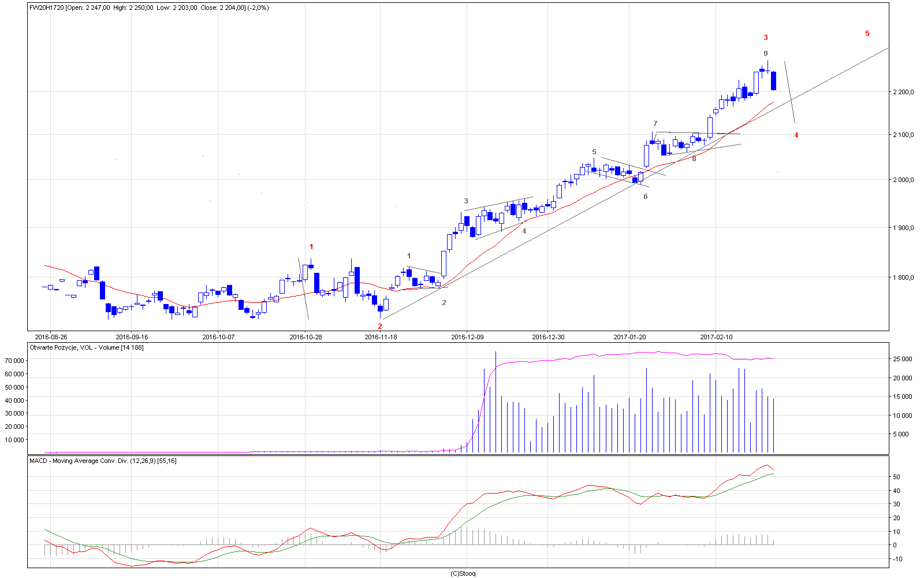Pick 50 000 on the open interest axis
The width and height of the screenshot is (924, 578).
[14, 387]
